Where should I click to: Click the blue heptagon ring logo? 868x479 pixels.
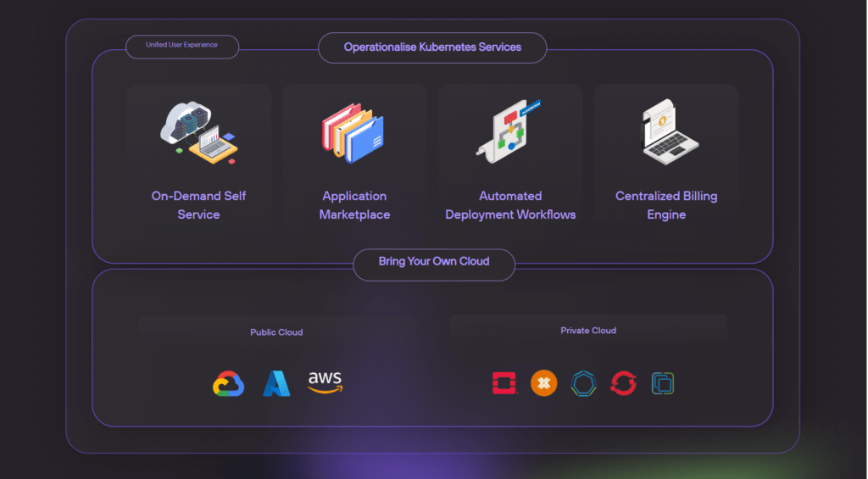[x=583, y=384]
